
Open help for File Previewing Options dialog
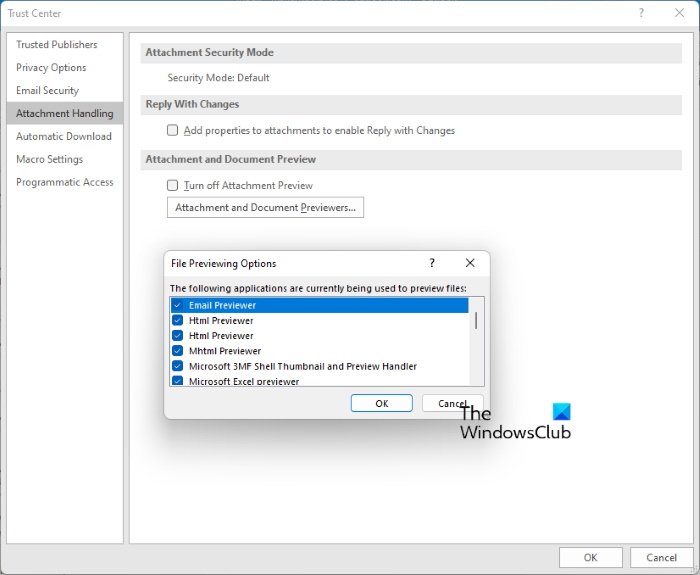coord(432,263)
